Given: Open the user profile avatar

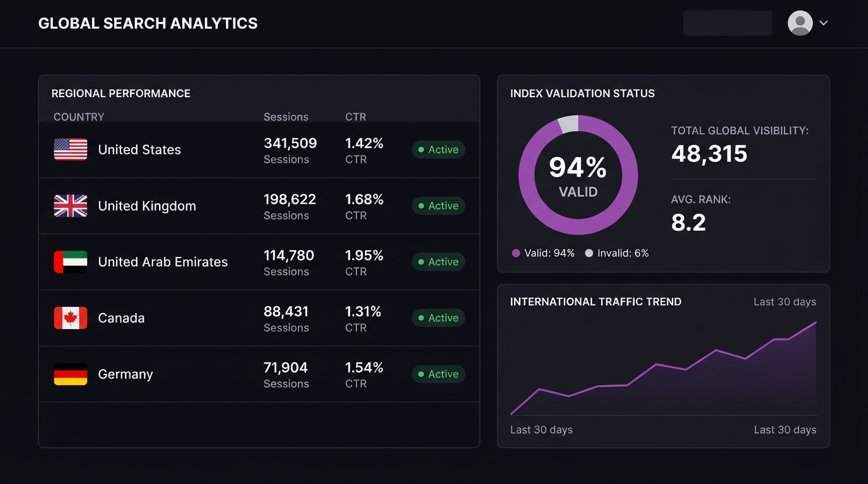Looking at the screenshot, I should [800, 23].
